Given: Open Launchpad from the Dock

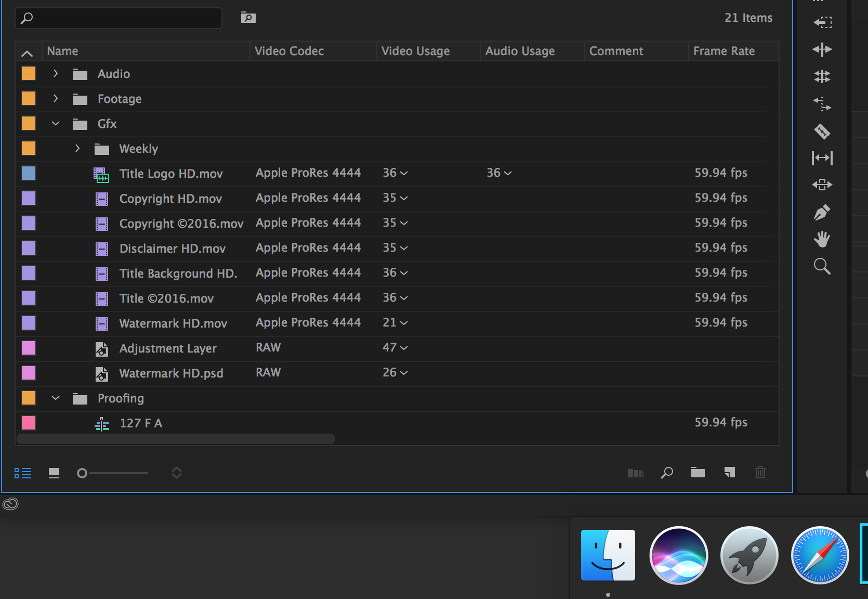Looking at the screenshot, I should click(x=749, y=555).
